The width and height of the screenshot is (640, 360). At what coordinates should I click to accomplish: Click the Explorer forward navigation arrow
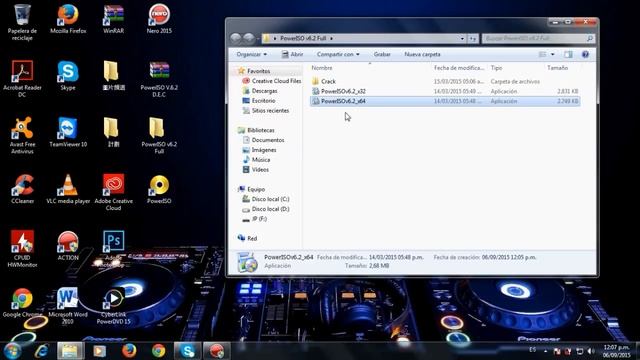(249, 38)
